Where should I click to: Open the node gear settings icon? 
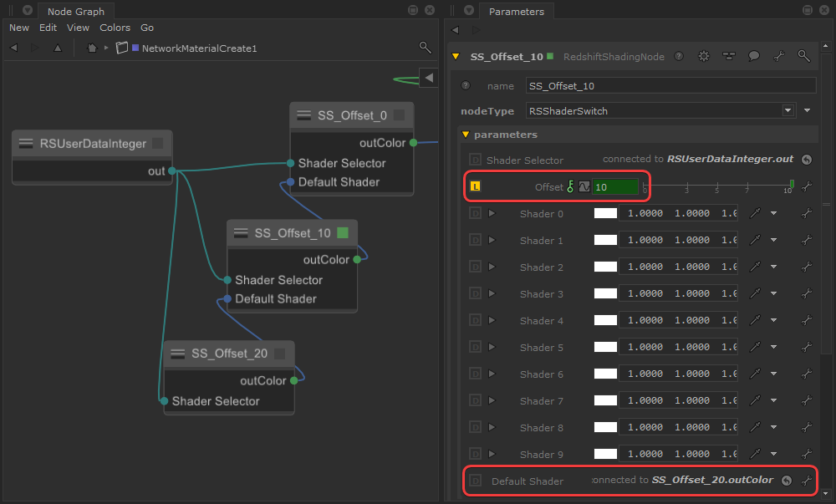coord(704,56)
